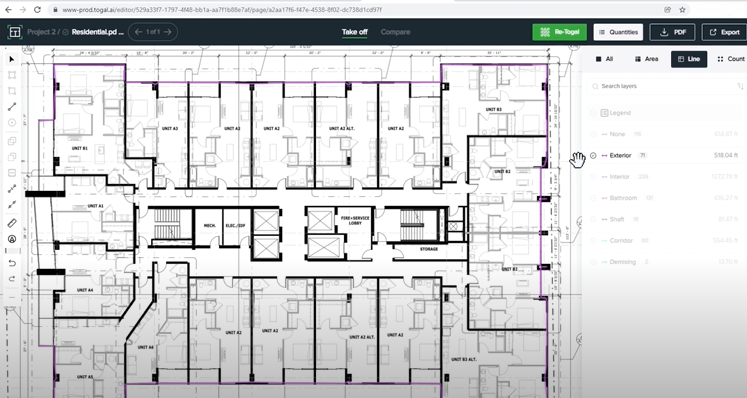
Task: Select the arrow pointer tool
Action: coord(12,59)
